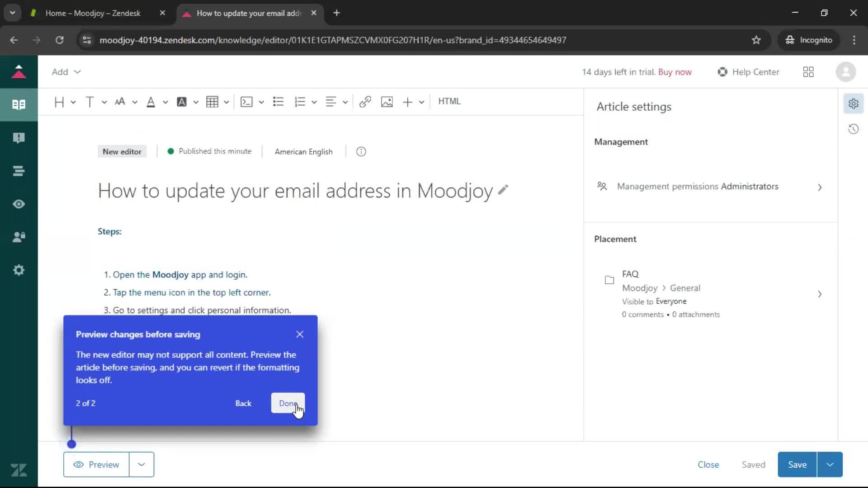This screenshot has height=488, width=868.
Task: Expand the Heading dropdown arrow
Action: tap(73, 103)
